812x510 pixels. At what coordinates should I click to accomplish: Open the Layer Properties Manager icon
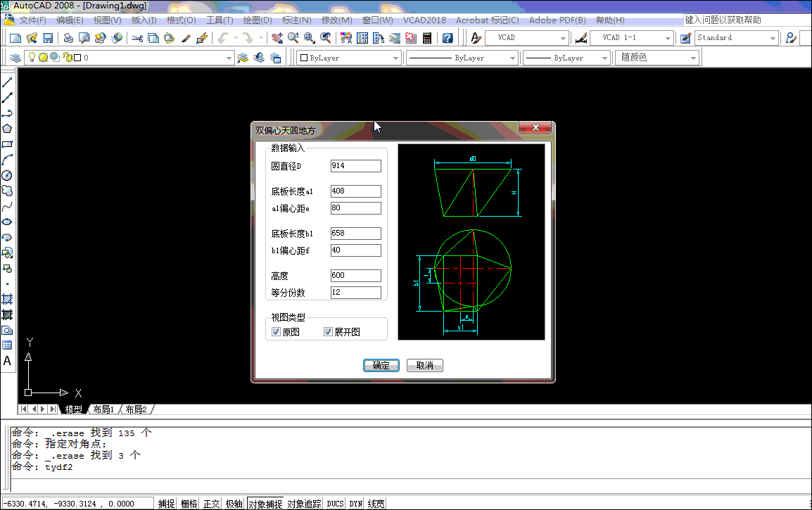(15, 58)
